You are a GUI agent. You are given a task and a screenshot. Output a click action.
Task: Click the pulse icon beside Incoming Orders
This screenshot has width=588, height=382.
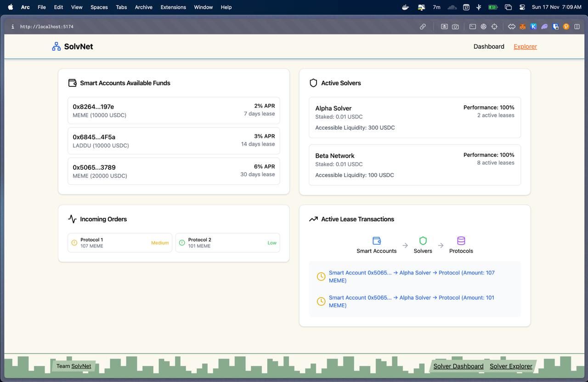tap(72, 219)
